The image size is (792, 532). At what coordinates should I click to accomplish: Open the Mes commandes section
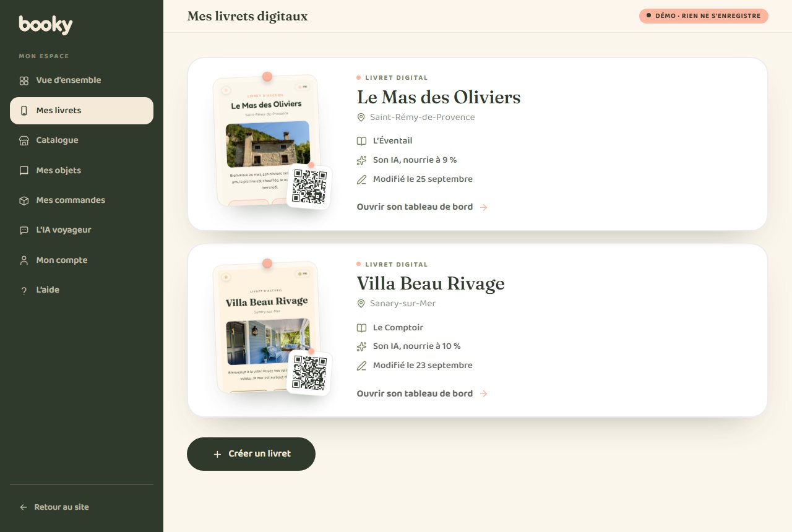pyautogui.click(x=82, y=200)
